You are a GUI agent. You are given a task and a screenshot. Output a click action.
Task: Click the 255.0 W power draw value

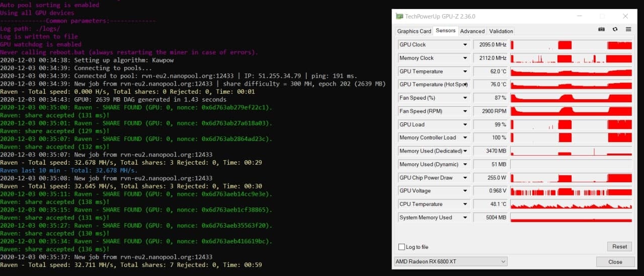click(x=491, y=178)
